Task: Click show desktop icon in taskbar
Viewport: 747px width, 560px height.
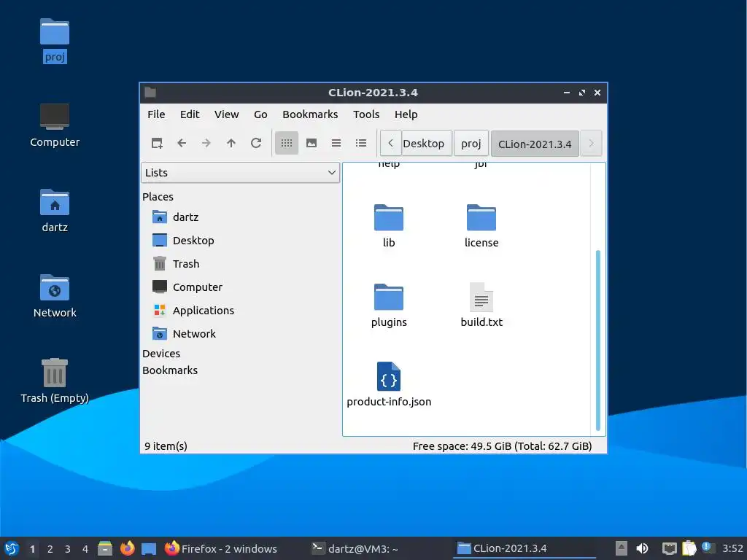Action: tap(149, 548)
